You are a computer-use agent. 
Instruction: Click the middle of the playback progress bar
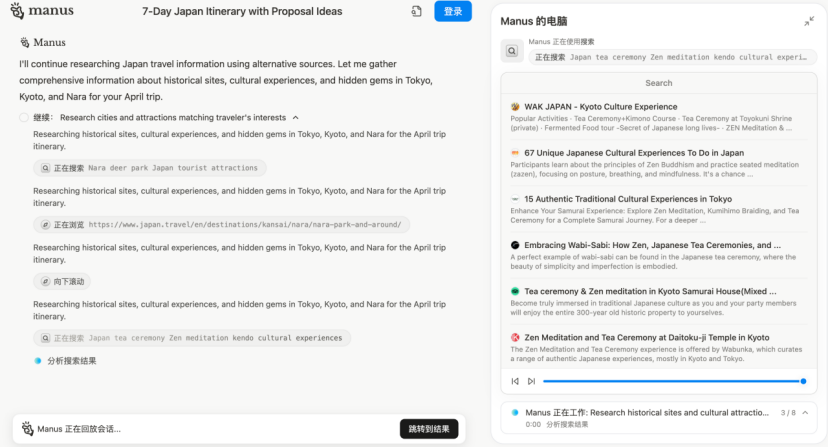(x=673, y=381)
